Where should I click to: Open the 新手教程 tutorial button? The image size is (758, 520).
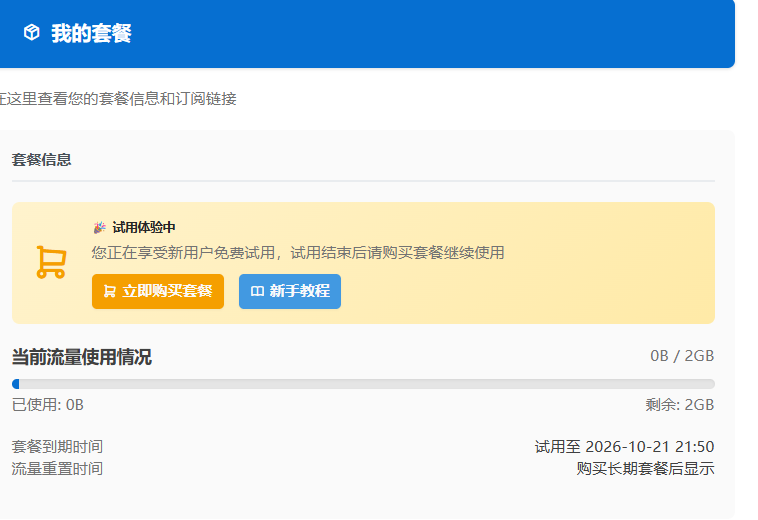click(290, 291)
